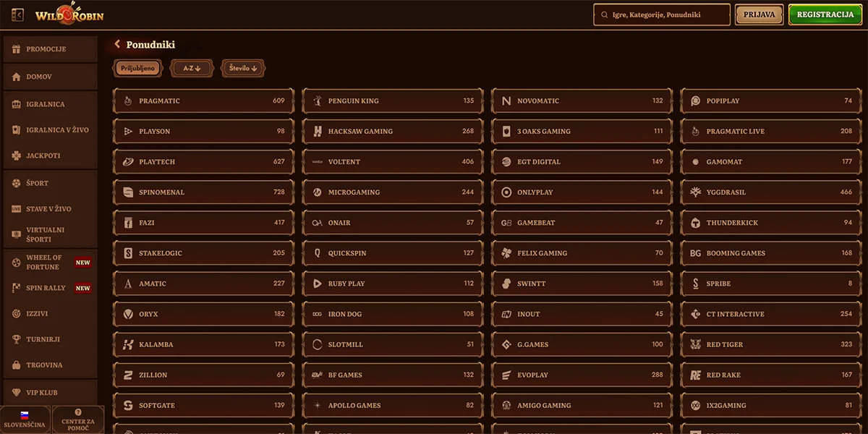Click the back arrow next to Ponudniki
This screenshot has height=434, width=868.
coord(117,45)
